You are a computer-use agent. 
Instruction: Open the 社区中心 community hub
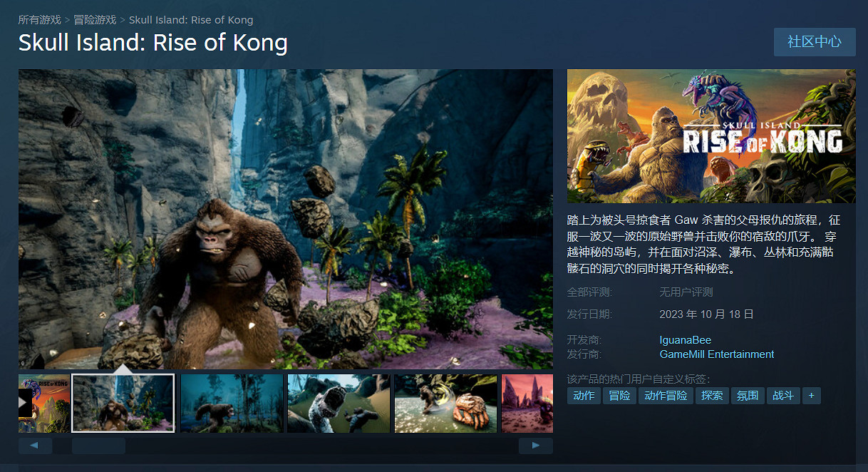pos(815,42)
